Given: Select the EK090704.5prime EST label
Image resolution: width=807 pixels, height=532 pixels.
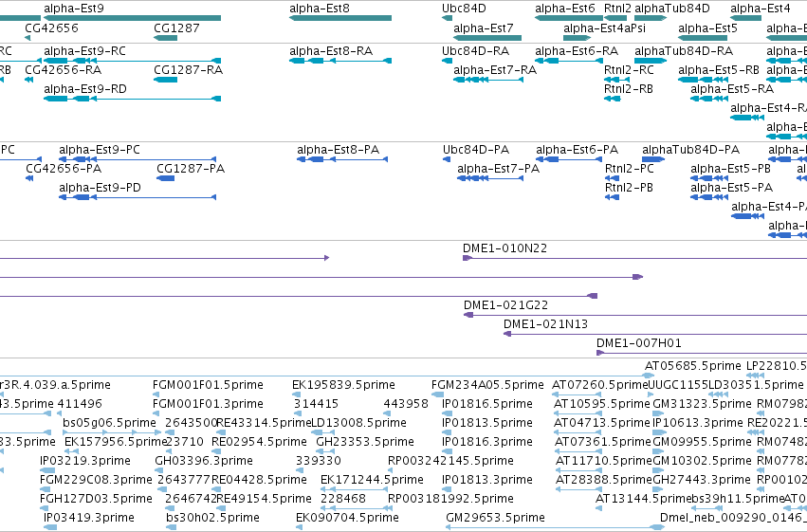Looking at the screenshot, I should [347, 518].
